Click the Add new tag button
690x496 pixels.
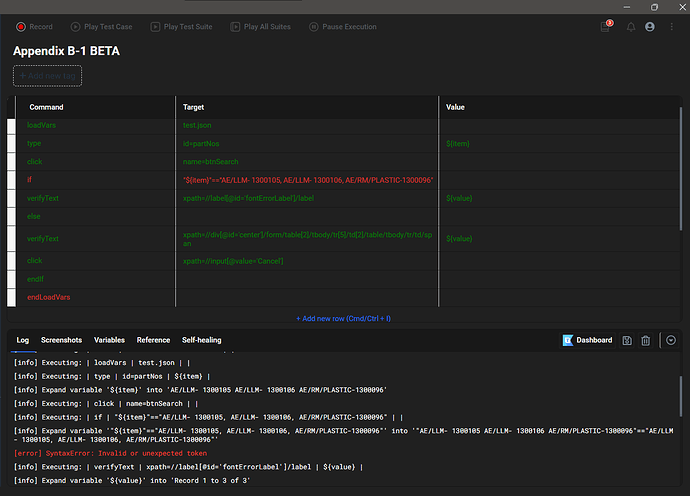(47, 75)
